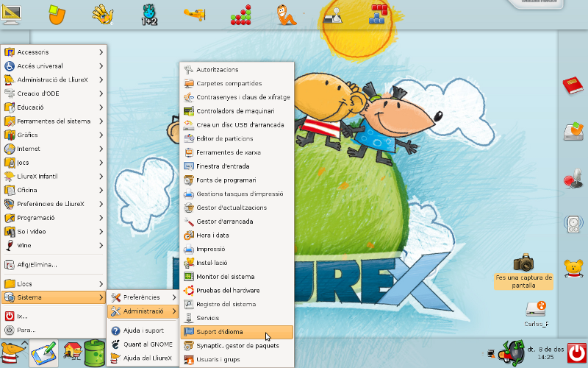
Task: Expand the Internet submenu
Action: point(54,149)
